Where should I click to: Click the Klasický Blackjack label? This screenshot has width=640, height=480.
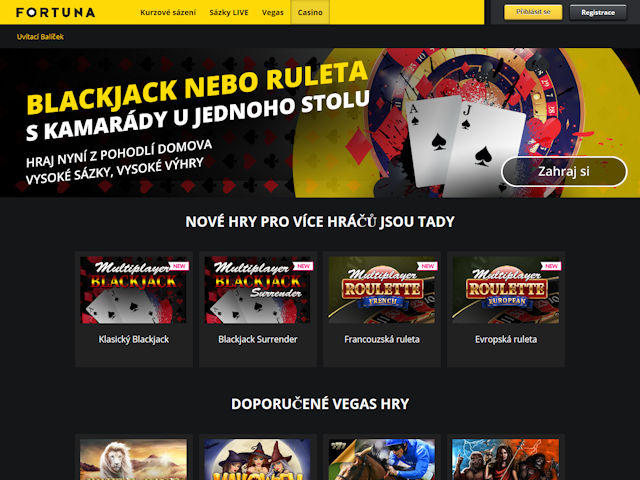point(134,339)
